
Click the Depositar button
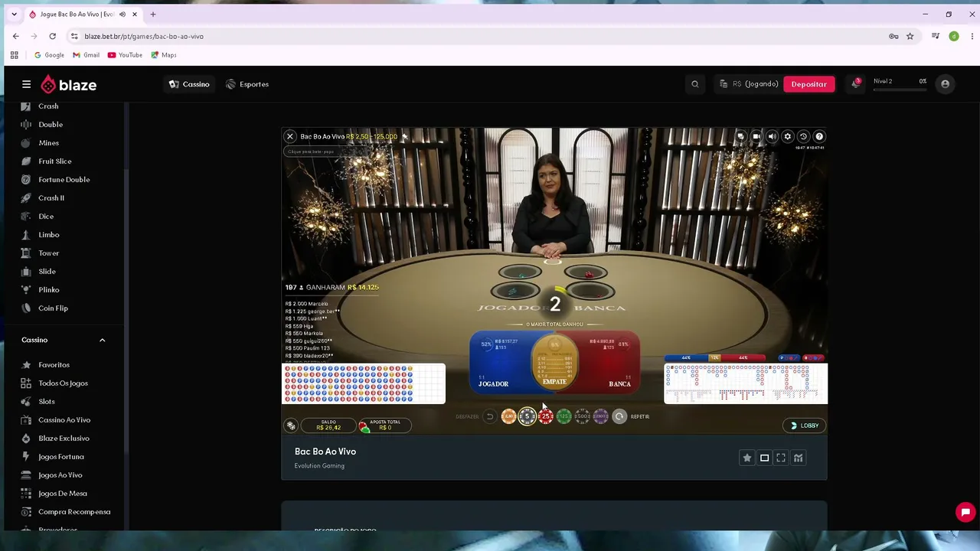[808, 84]
